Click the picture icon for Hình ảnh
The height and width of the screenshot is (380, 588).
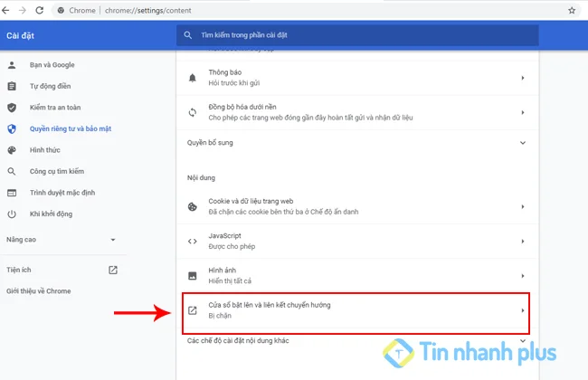pos(193,276)
